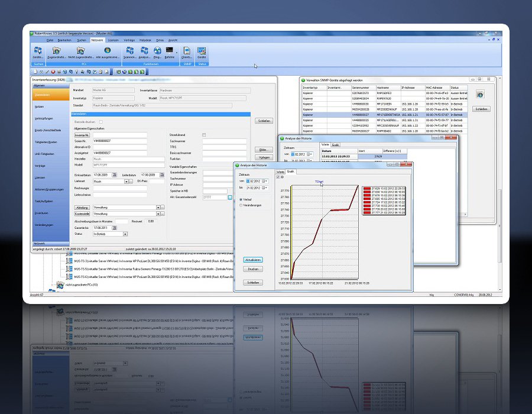Viewport: 532px width, 414px height.
Task: Open Geräte search in the Suchen ribbon group
Action: click(38, 53)
